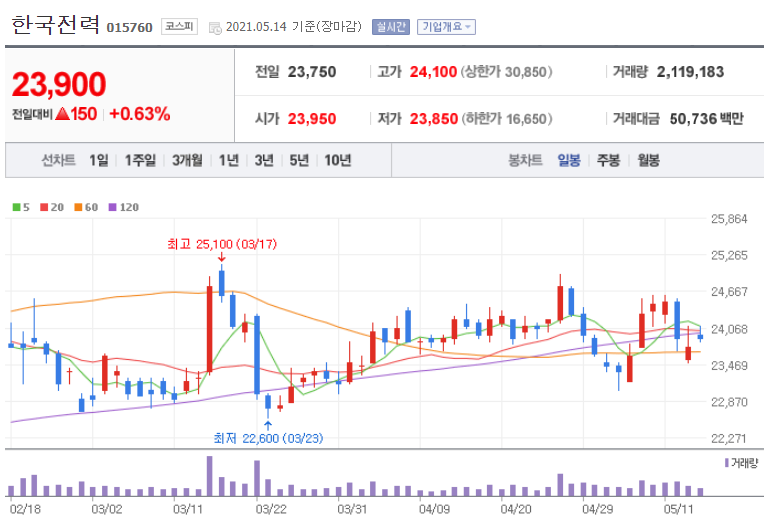764x528 pixels.
Task: Click the 거래량 2,119,183 volume value
Action: tap(690, 72)
